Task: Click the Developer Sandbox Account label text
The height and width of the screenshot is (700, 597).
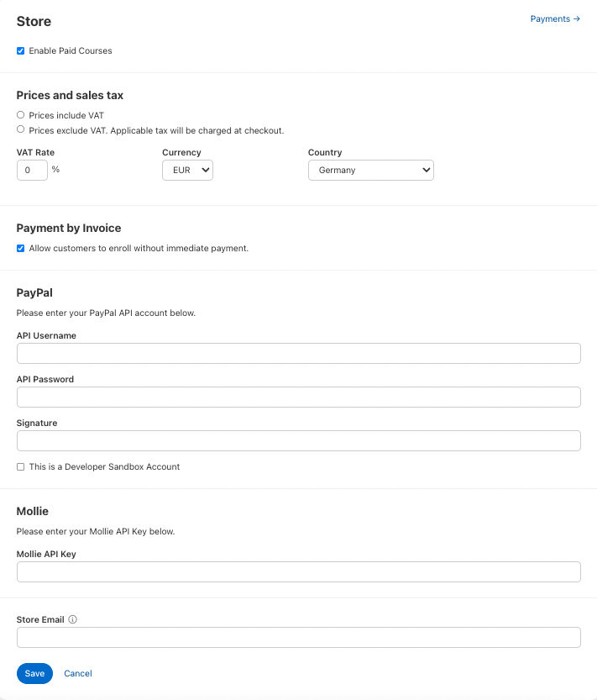Action: 104,467
